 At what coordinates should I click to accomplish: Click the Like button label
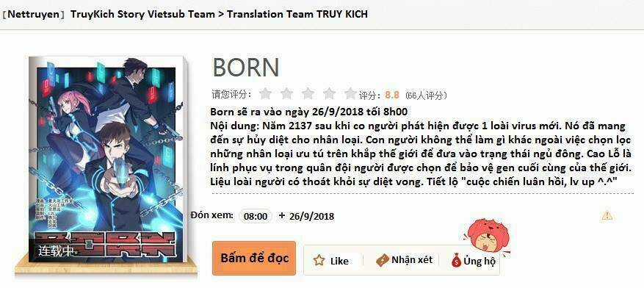pos(339,261)
